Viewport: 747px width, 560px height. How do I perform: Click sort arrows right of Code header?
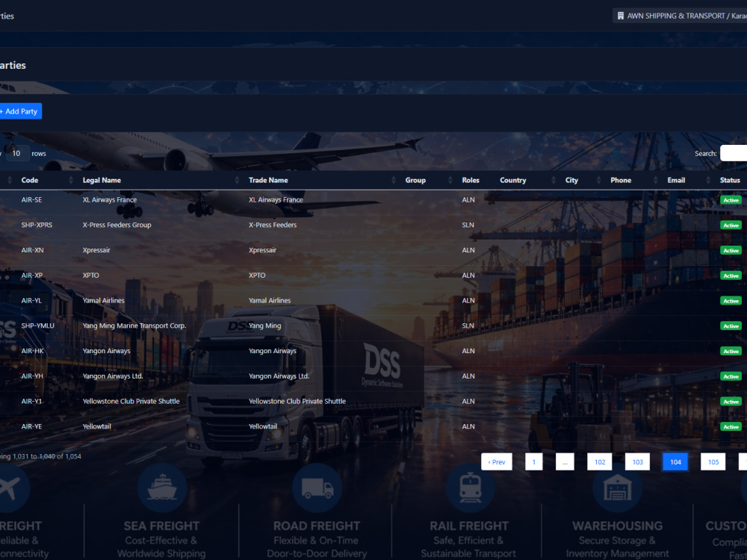point(71,180)
